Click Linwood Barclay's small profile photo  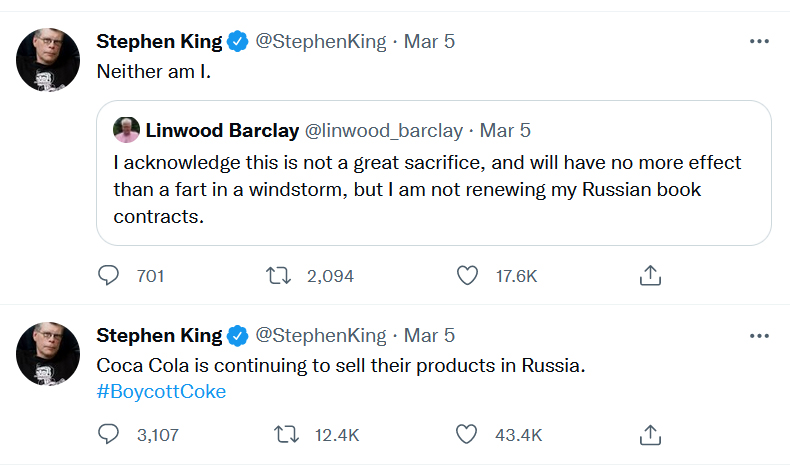127,131
